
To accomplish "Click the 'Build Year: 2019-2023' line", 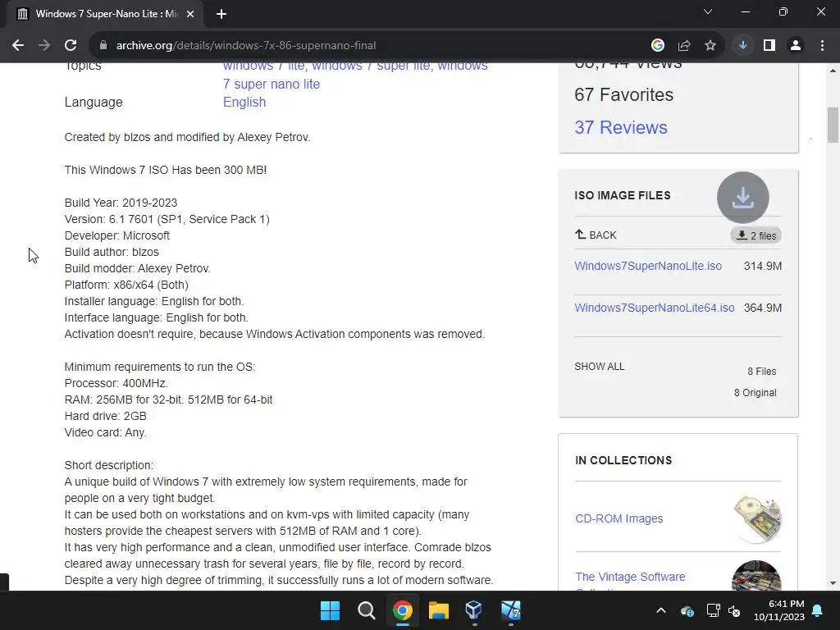I will coord(121,203).
